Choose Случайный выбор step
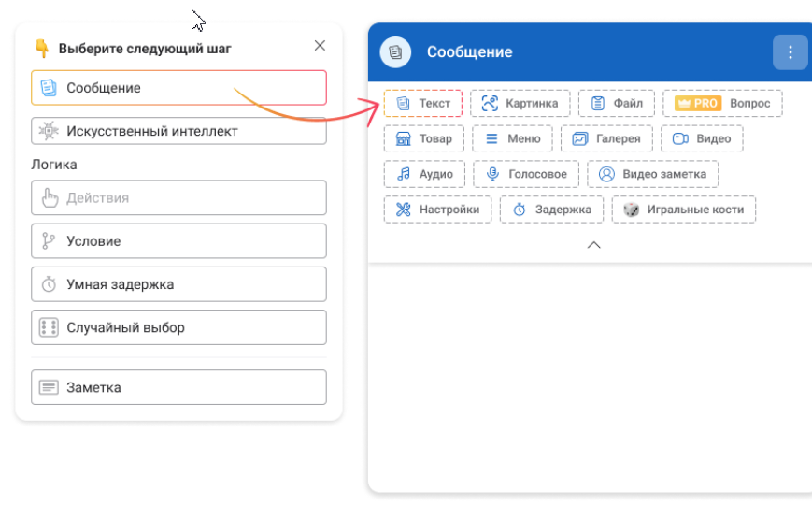This screenshot has height=506, width=812. pyautogui.click(x=178, y=327)
